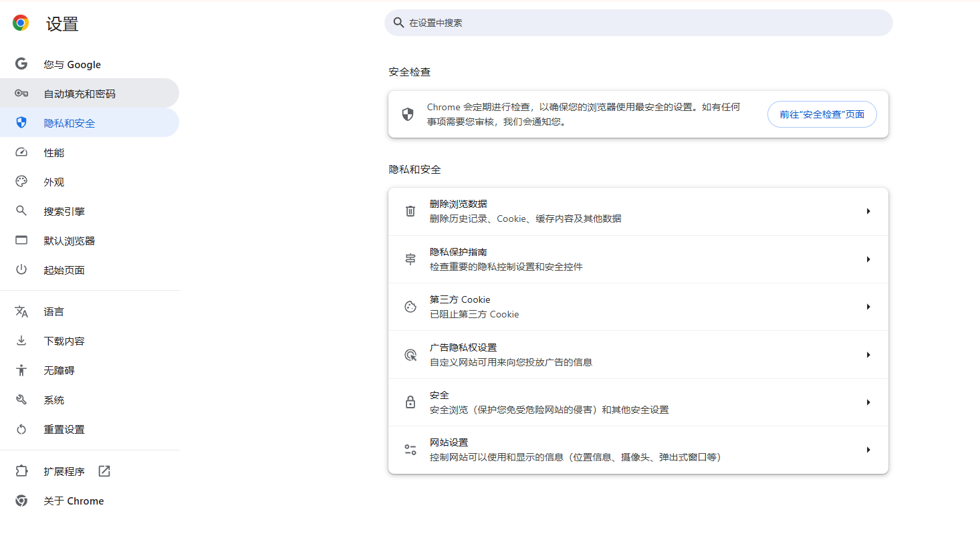Expand the 删除浏览数据 row arrow
The image size is (980, 550).
(x=868, y=211)
